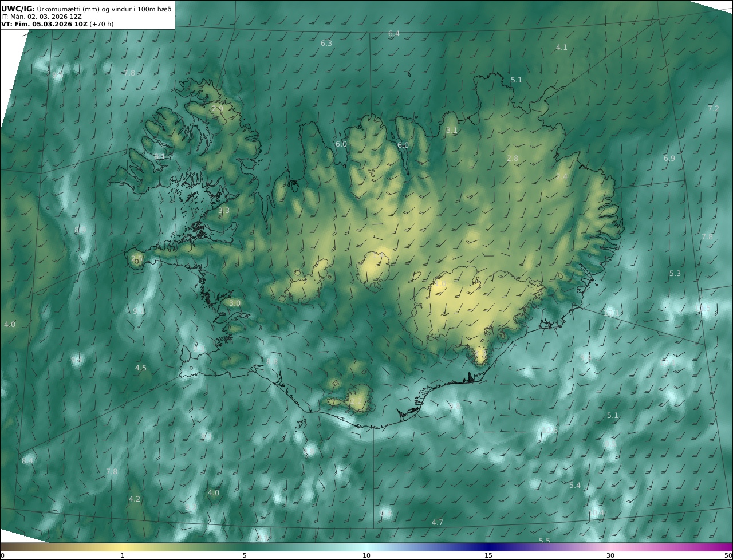Viewport: 733px width, 560px height.
Task: Click the colorbar tick label 50
Action: tap(728, 555)
